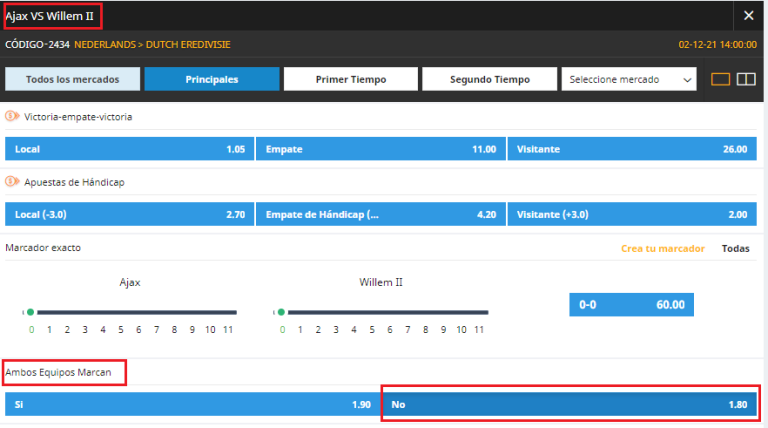Click the 02-12-21 14:00:00 match time
The image size is (768, 428).
click(x=717, y=45)
